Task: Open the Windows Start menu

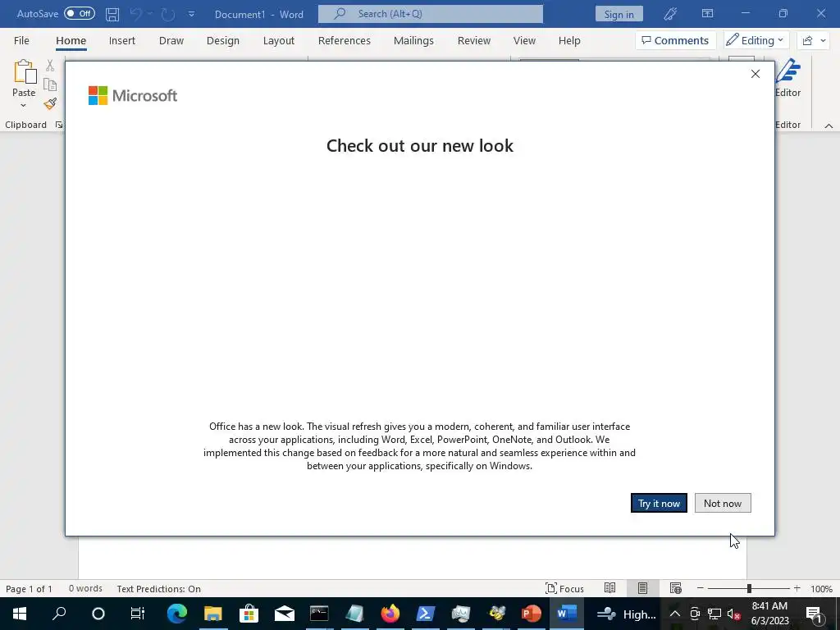Action: tap(20, 614)
